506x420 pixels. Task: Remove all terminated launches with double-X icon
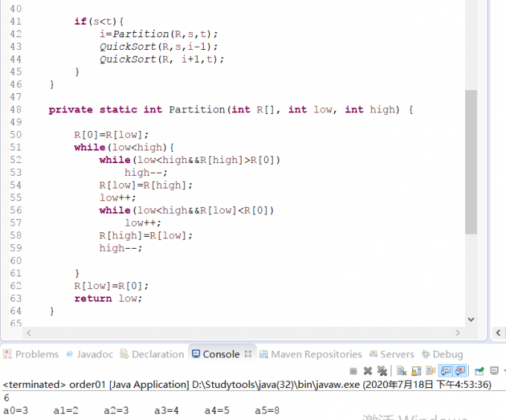(382, 370)
